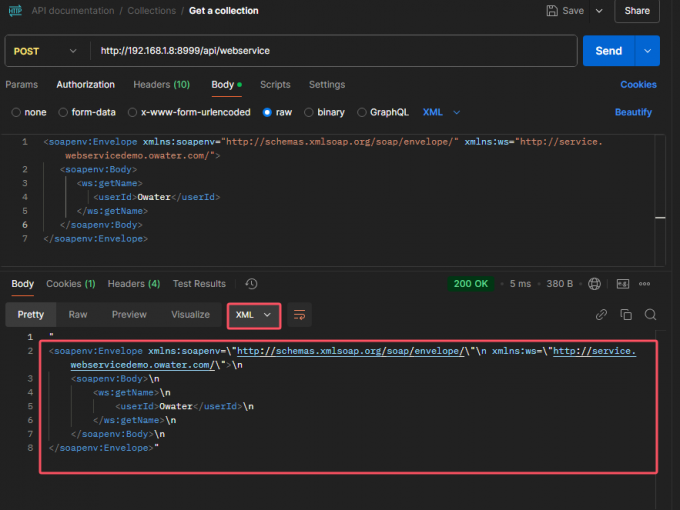Click the 200 OK status badge

point(471,284)
